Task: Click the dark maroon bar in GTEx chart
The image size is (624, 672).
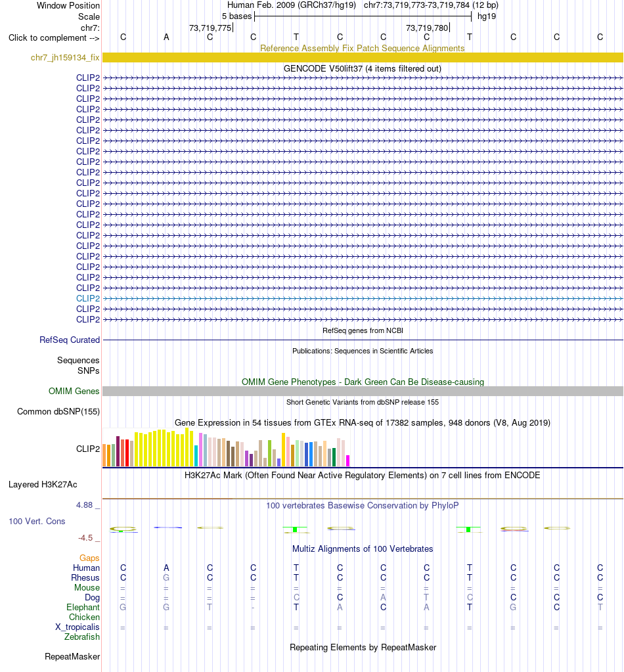Action: 118,451
